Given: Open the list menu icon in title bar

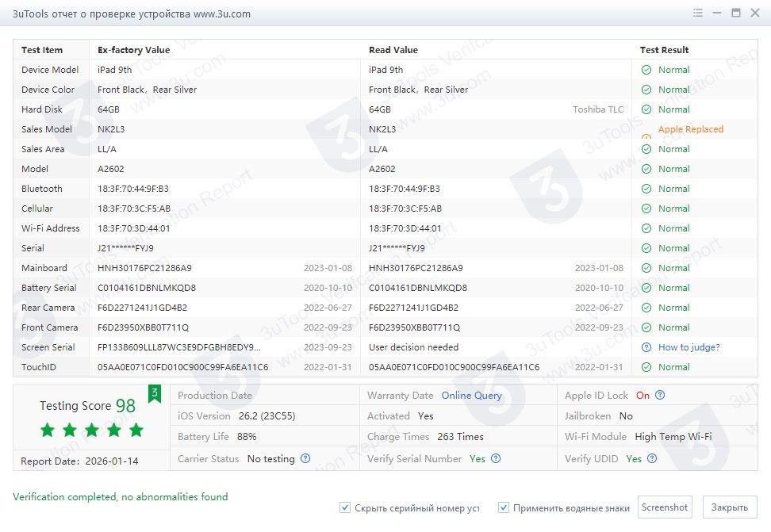Looking at the screenshot, I should (x=698, y=13).
